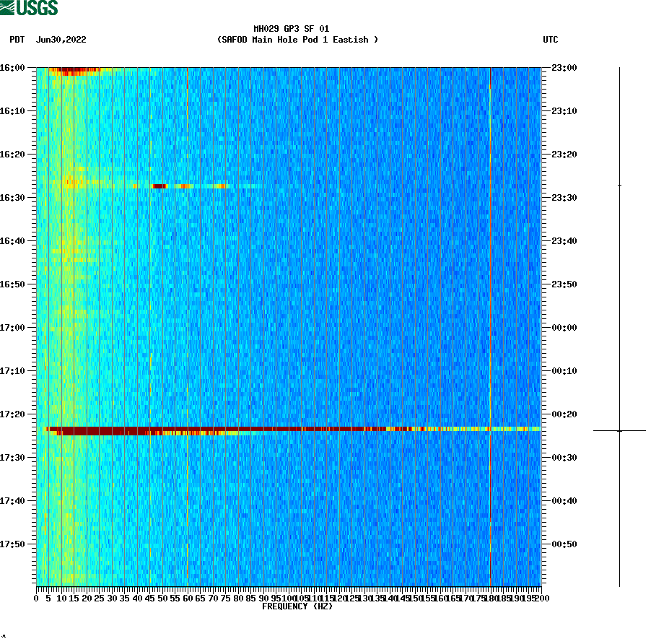651x644 pixels.
Task: Click the USGS logo
Action: click(29, 7)
